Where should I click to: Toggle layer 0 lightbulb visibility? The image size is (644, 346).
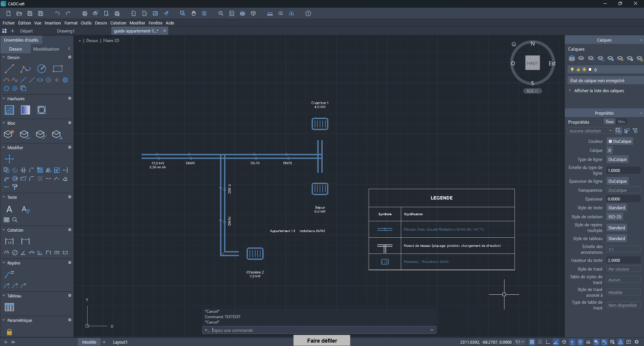click(572, 70)
